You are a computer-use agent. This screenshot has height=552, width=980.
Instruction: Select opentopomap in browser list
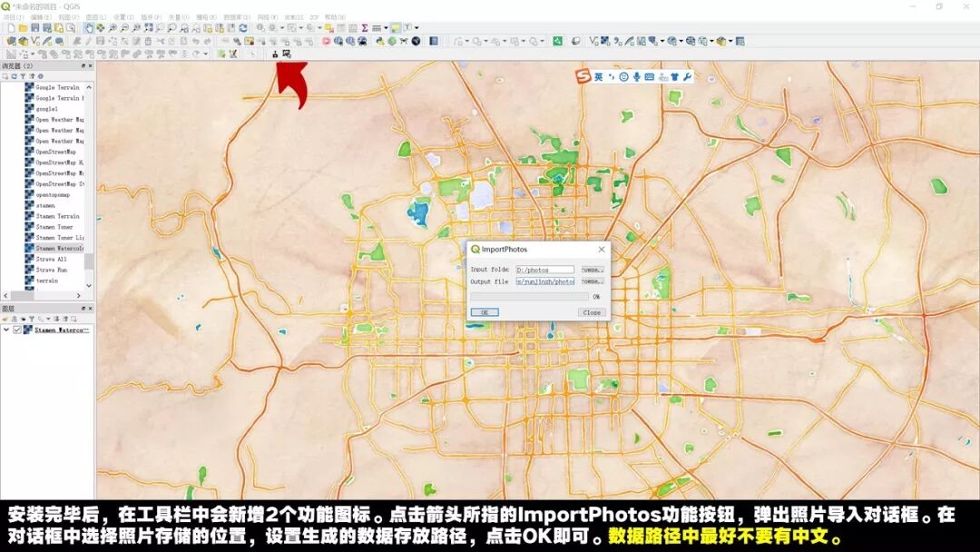[x=47, y=195]
